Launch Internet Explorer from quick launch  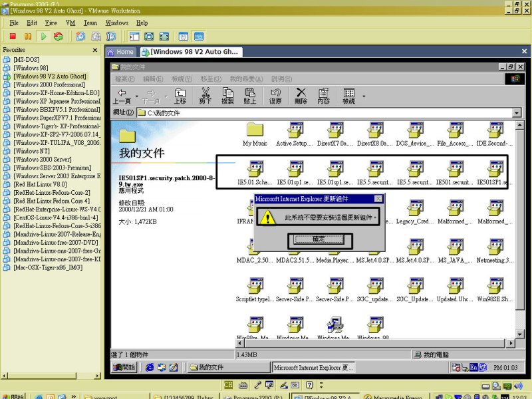[x=150, y=367]
